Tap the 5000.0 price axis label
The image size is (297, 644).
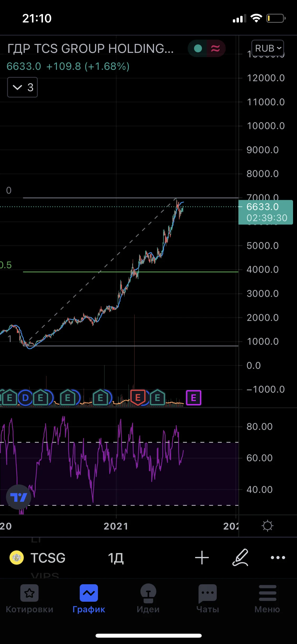(x=263, y=246)
